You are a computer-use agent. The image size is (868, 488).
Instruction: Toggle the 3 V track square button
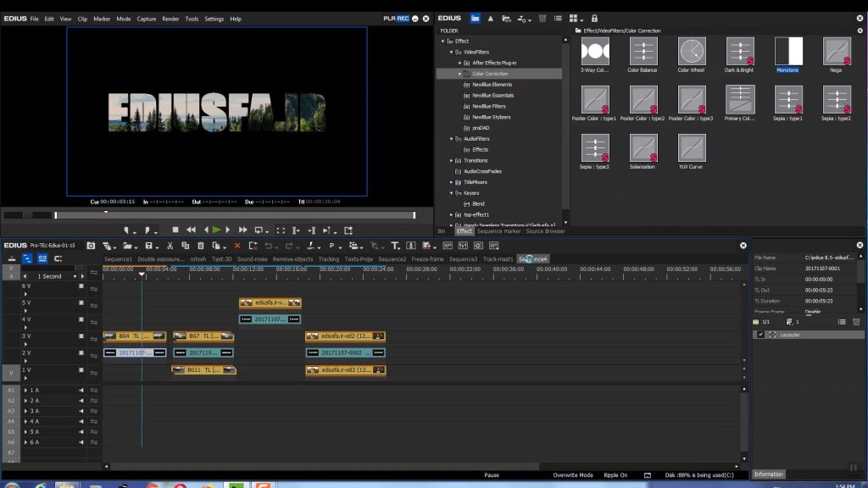[x=81, y=335]
